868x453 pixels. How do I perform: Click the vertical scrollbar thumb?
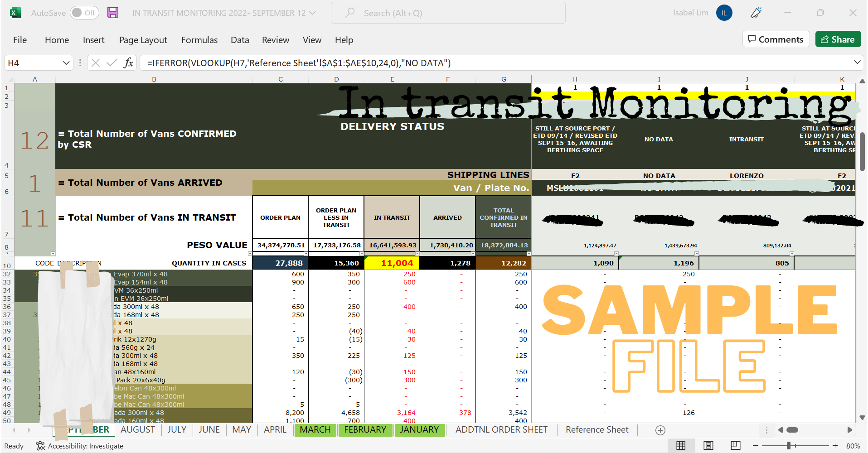click(x=862, y=152)
